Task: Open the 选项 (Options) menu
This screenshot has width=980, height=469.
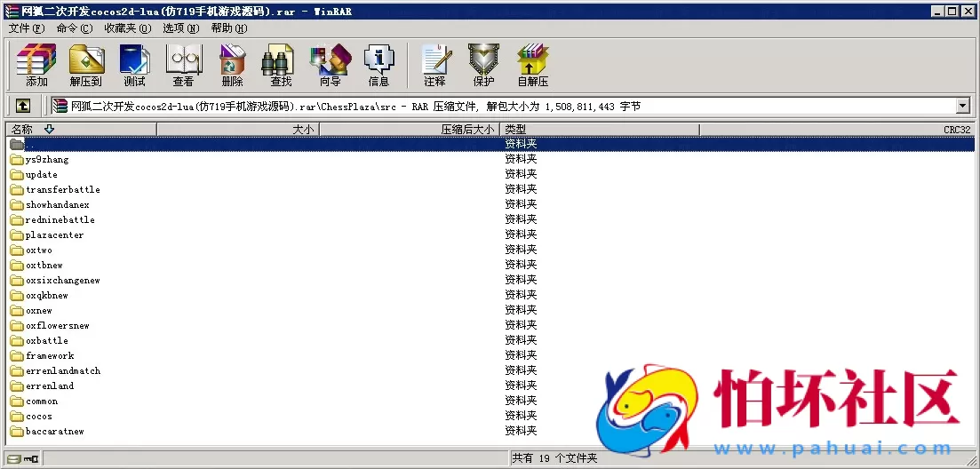Action: coord(180,28)
